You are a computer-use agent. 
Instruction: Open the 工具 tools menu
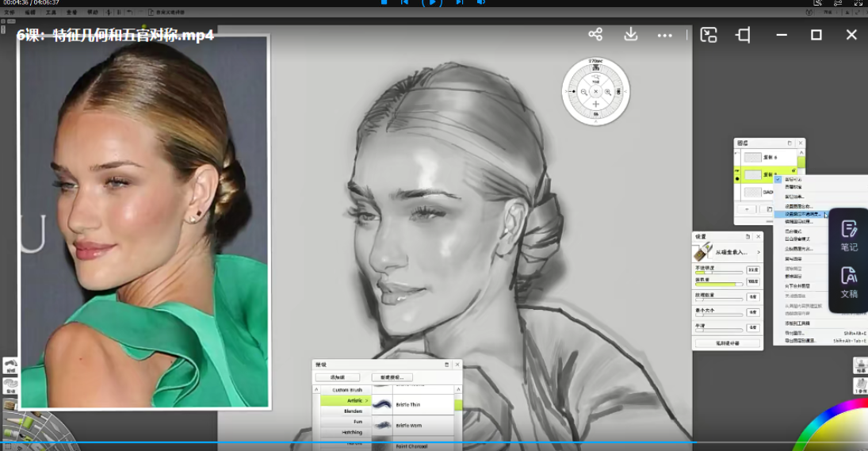51,12
